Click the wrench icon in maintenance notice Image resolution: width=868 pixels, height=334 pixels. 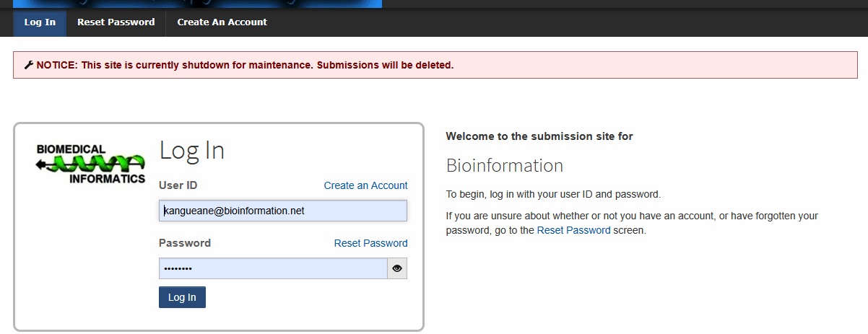[29, 65]
